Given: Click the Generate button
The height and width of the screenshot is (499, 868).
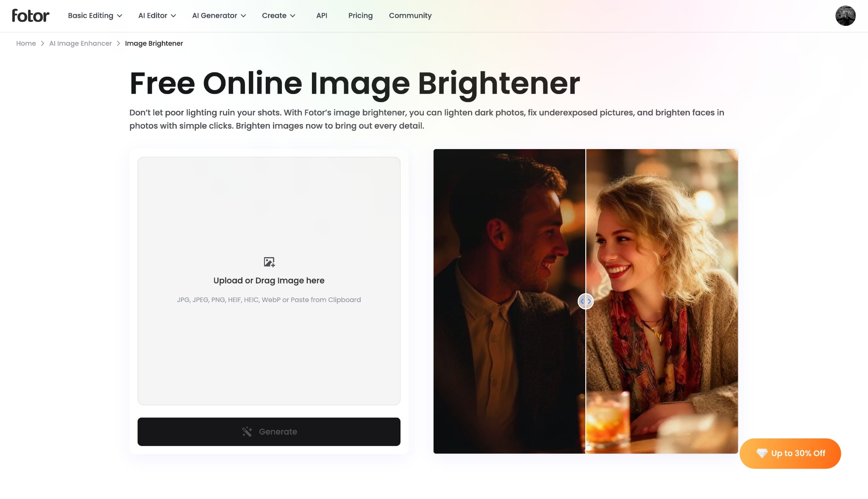Looking at the screenshot, I should pos(269,432).
